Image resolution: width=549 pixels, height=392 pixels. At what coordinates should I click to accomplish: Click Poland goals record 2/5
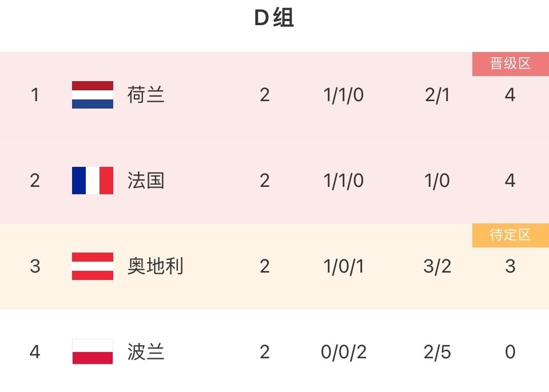(437, 352)
